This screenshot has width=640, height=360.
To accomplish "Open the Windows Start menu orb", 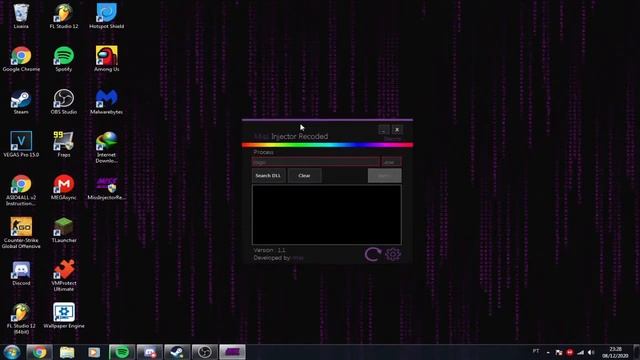I will pyautogui.click(x=12, y=352).
